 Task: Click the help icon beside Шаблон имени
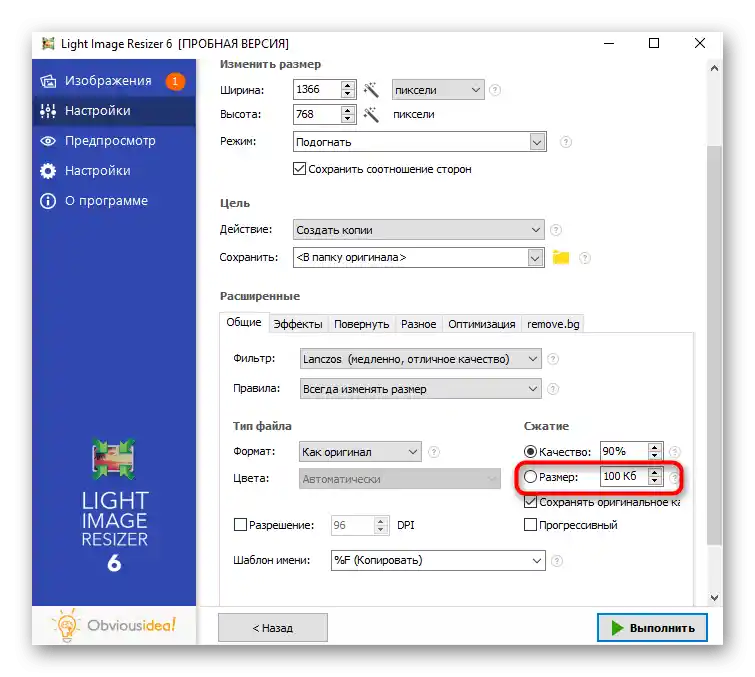point(557,561)
